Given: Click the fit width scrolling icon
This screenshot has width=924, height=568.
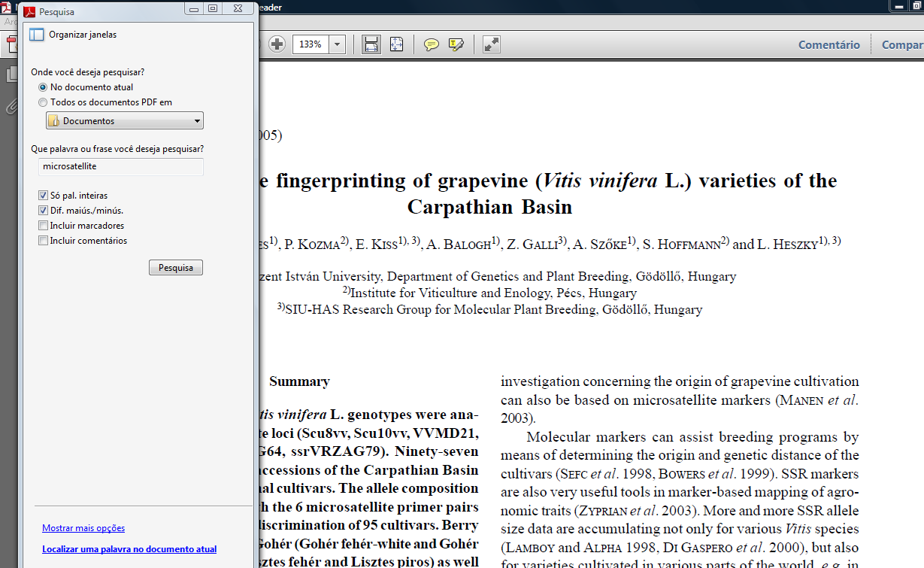Looking at the screenshot, I should tap(371, 44).
